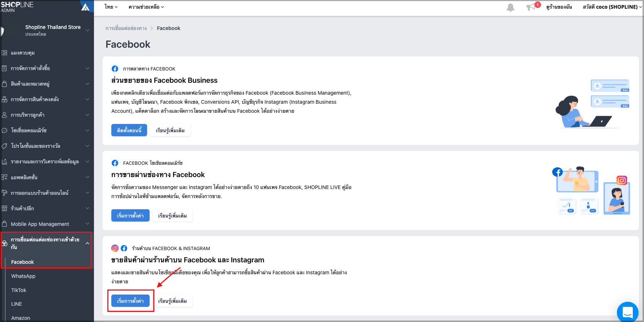Image resolution: width=644 pixels, height=322 pixels.
Task: Expand สินค้าและหมวดหมู่ menu chevron
Action: click(87, 84)
